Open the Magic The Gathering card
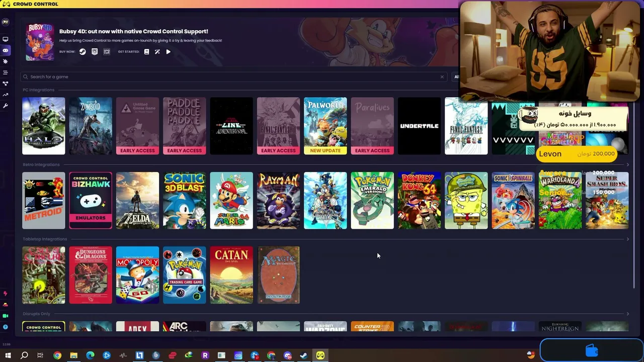Viewport: 644px width, 362px height. point(278,275)
